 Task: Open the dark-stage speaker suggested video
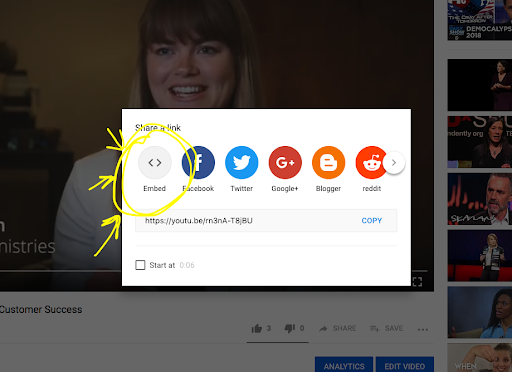pos(480,85)
